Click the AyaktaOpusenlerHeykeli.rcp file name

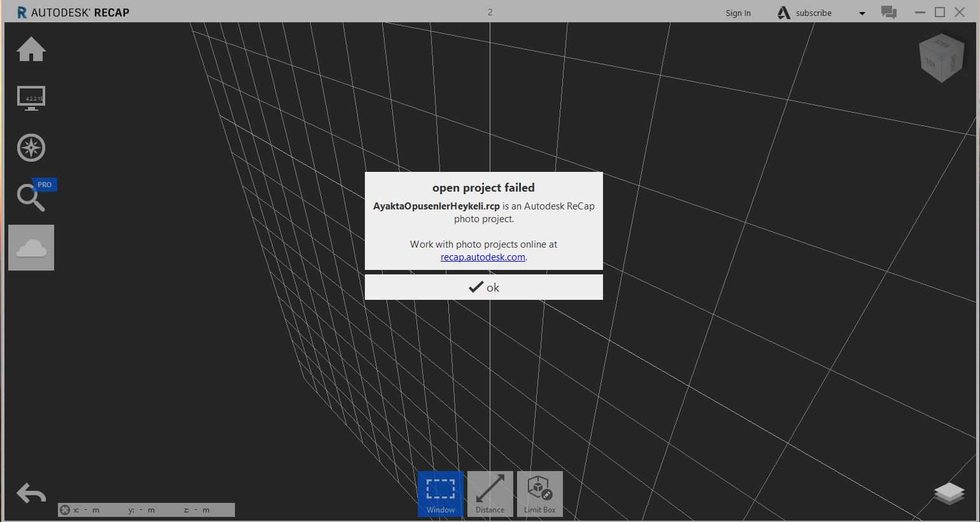point(436,206)
